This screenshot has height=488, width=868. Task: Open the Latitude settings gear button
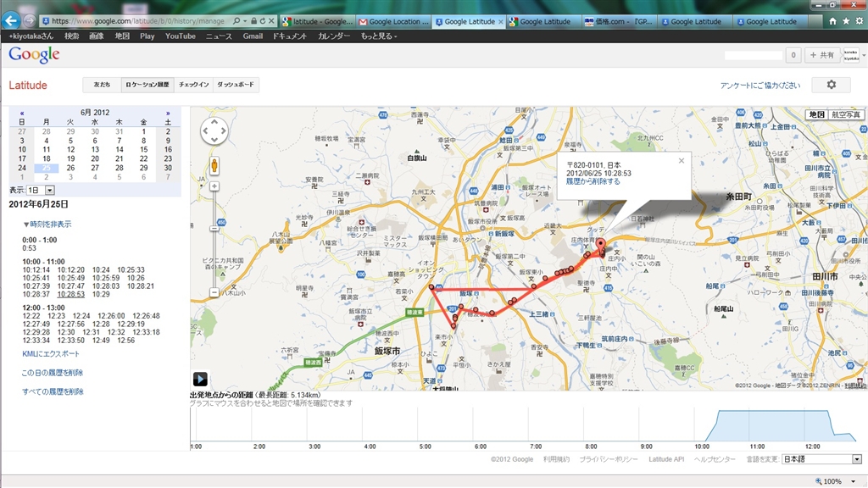[831, 85]
